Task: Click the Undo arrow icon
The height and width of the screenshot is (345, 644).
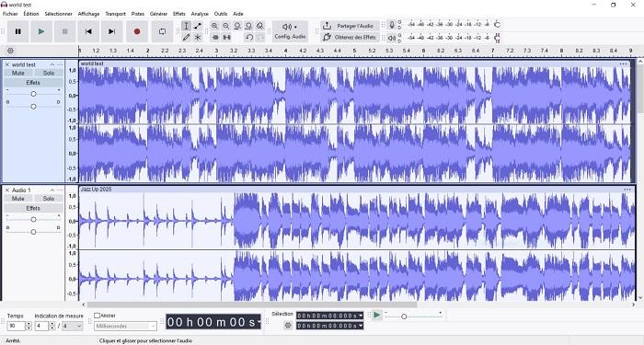Action: coord(249,38)
